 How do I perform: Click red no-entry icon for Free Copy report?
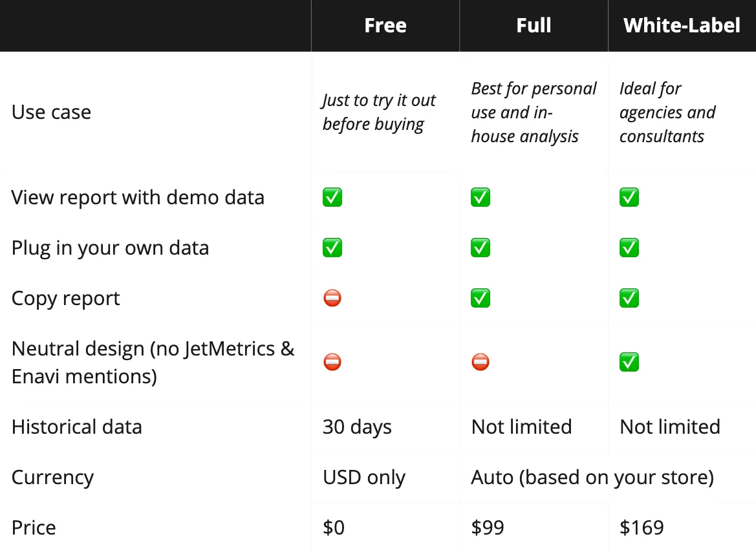point(332,298)
